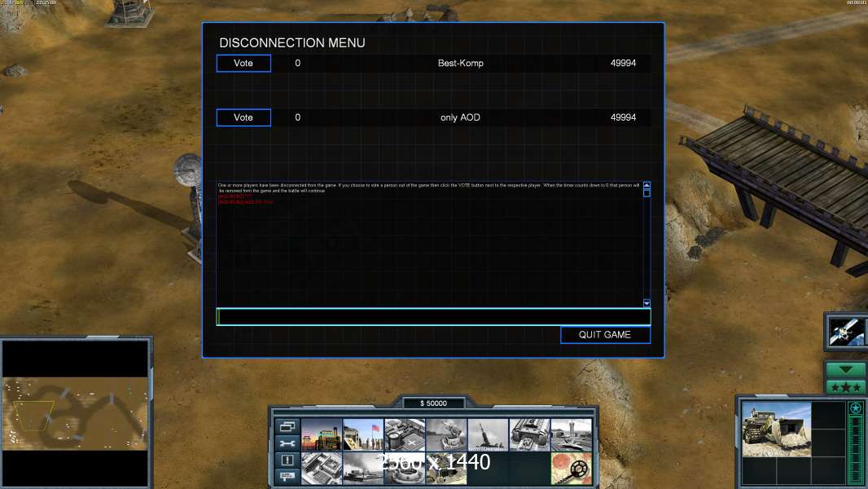Click the QUIT GAME button

pyautogui.click(x=605, y=334)
